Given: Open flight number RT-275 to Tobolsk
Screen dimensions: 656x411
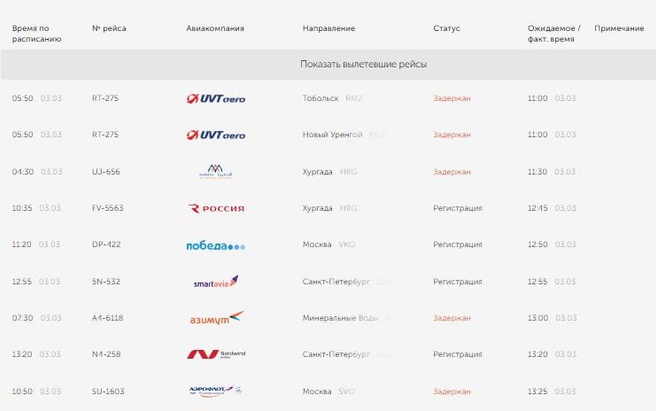Looking at the screenshot, I should point(105,98).
